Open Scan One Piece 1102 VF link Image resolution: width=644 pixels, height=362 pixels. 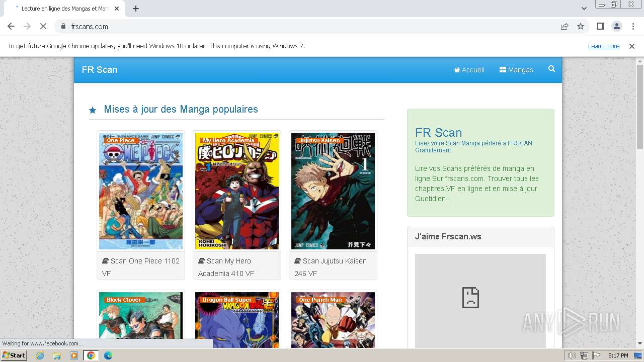click(141, 267)
